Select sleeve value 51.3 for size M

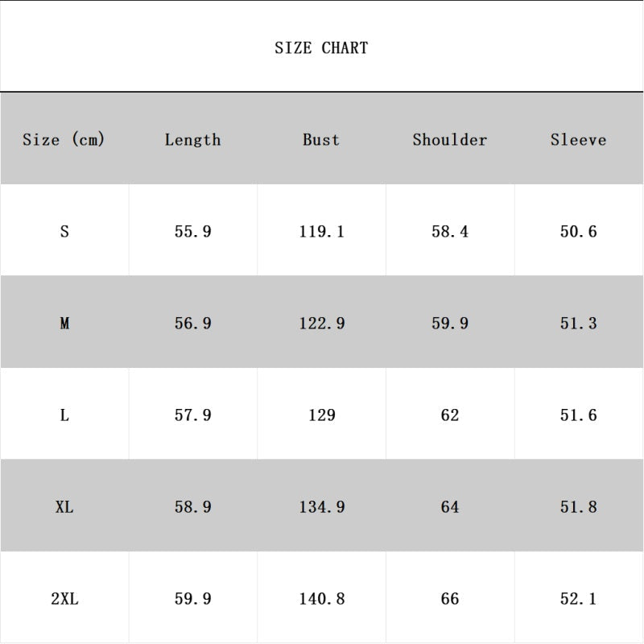[x=578, y=324]
